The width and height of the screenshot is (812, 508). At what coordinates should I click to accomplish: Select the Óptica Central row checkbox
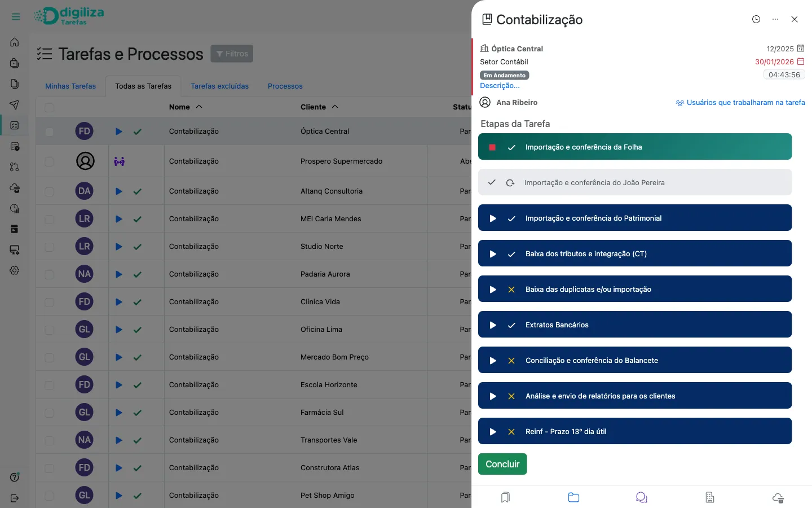point(49,132)
